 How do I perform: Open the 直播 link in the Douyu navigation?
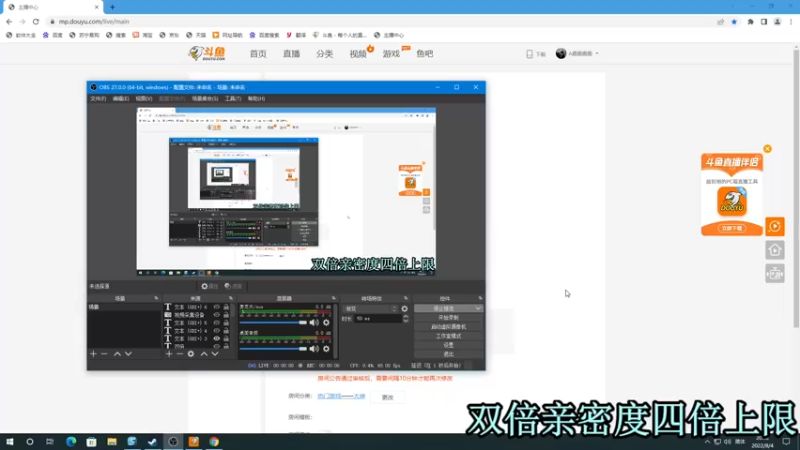[291, 54]
